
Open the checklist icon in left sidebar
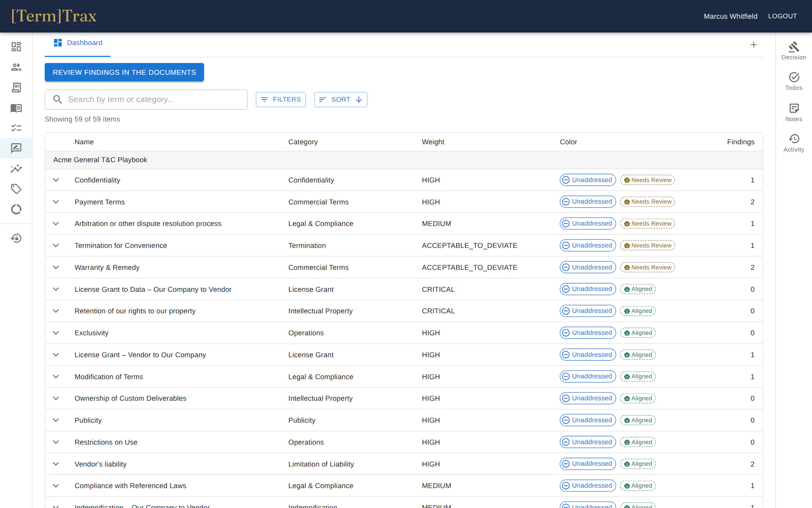[16, 128]
